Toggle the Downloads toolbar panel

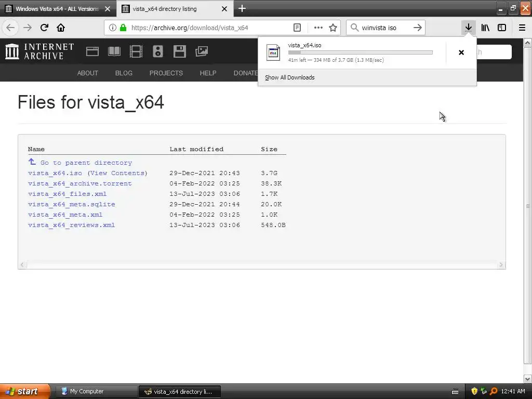pos(468,28)
